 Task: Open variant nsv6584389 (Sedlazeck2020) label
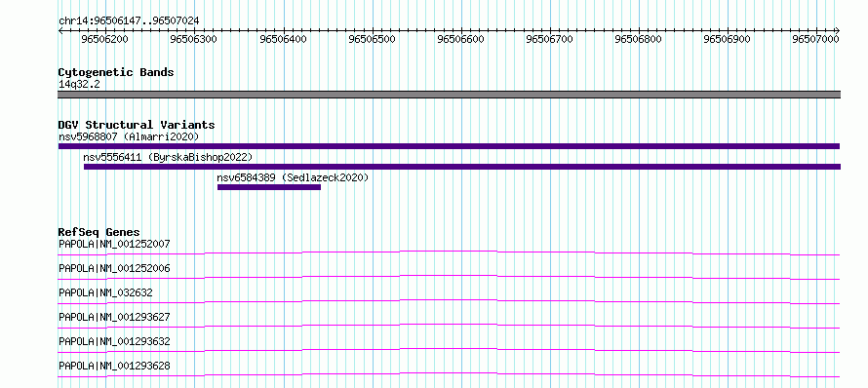tap(293, 177)
